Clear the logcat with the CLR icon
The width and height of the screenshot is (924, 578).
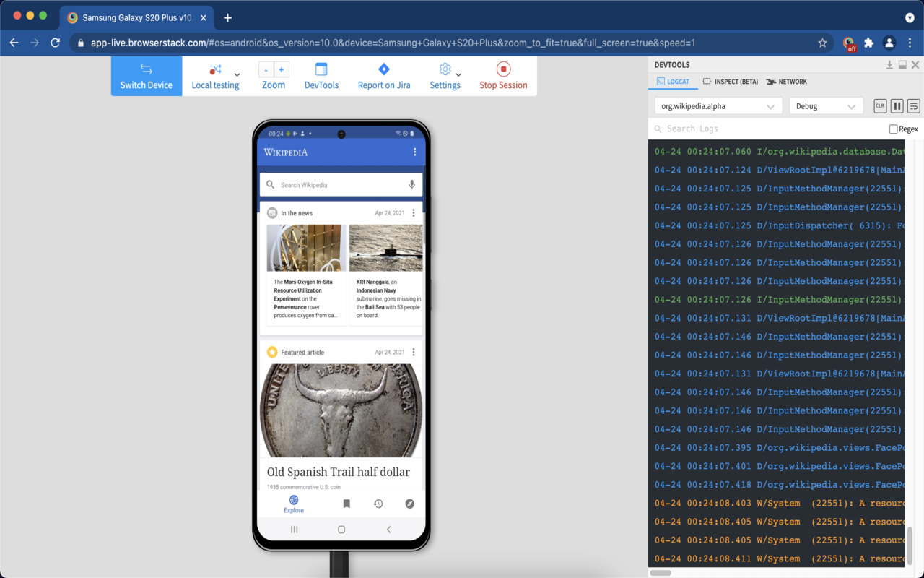pyautogui.click(x=879, y=105)
